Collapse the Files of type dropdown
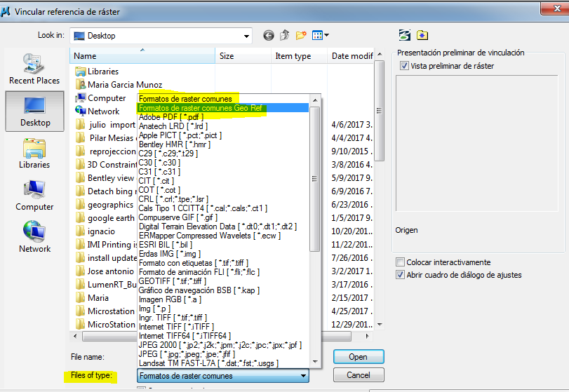Screen dimensions: 569x392 303,376
